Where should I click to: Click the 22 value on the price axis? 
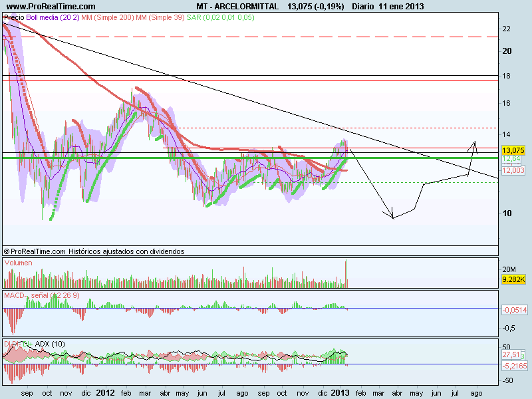[x=506, y=29]
